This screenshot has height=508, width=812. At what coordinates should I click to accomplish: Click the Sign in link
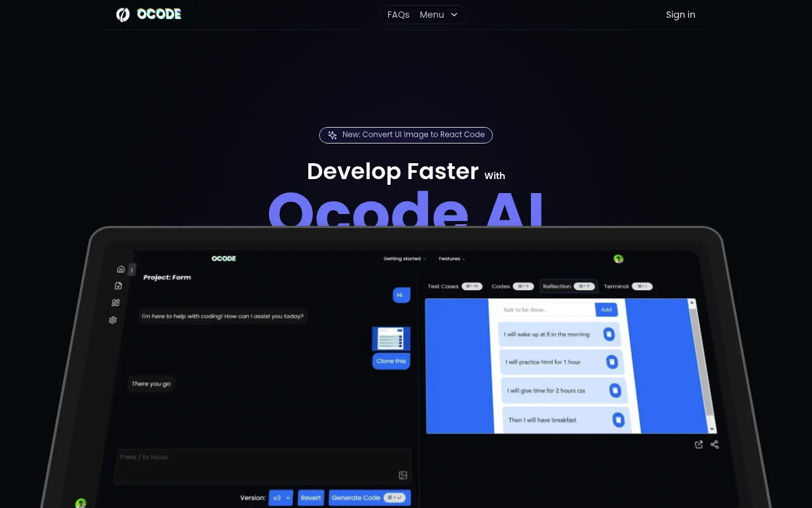tap(681, 15)
